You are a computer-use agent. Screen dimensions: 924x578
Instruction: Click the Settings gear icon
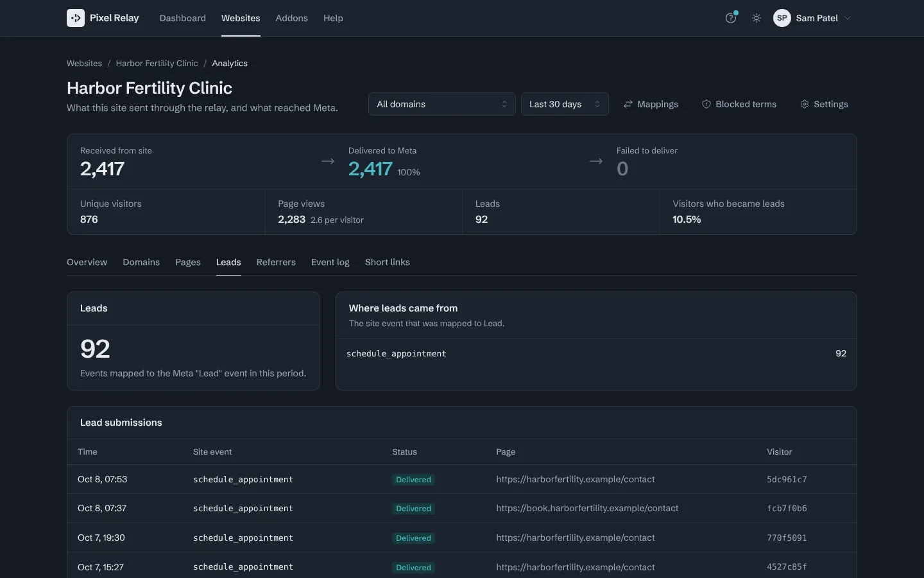[805, 104]
